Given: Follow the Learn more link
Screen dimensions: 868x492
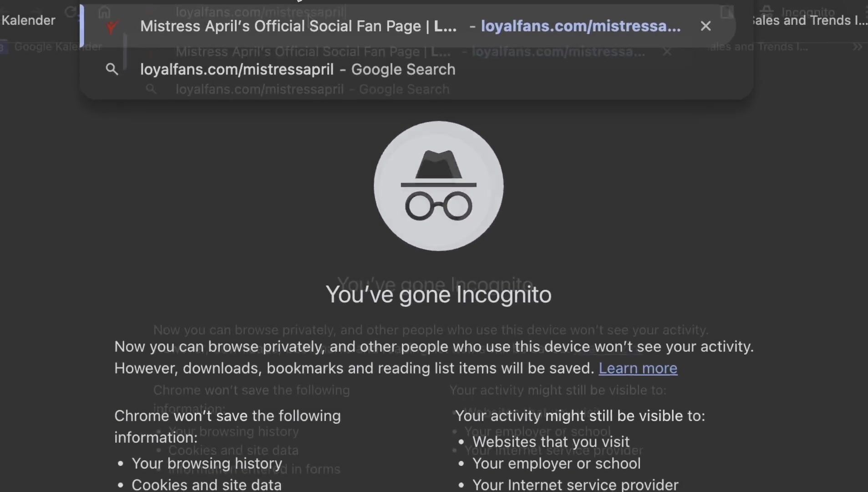Looking at the screenshot, I should (638, 368).
